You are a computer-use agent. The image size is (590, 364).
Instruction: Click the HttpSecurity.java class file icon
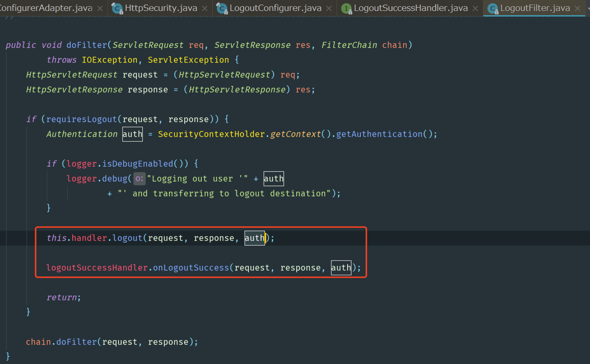[x=117, y=8]
